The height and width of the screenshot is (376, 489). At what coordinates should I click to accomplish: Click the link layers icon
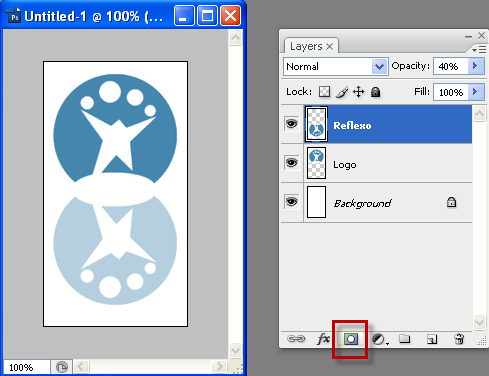(296, 339)
